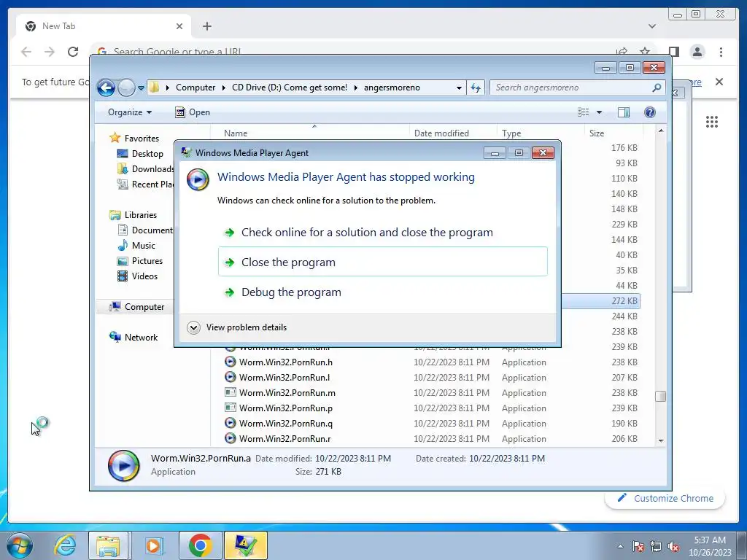This screenshot has width=747, height=560.
Task: Open address bar history dropdown in Explorer
Action: tap(459, 88)
